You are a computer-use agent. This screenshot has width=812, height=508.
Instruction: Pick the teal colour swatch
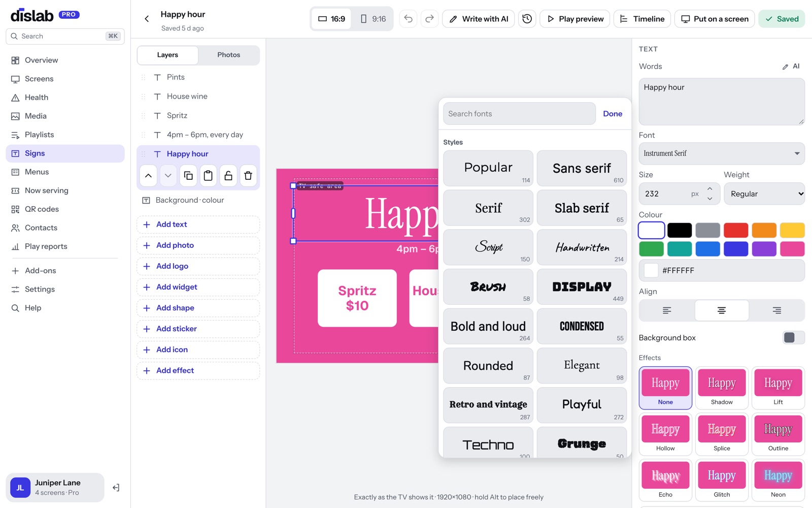pyautogui.click(x=680, y=249)
